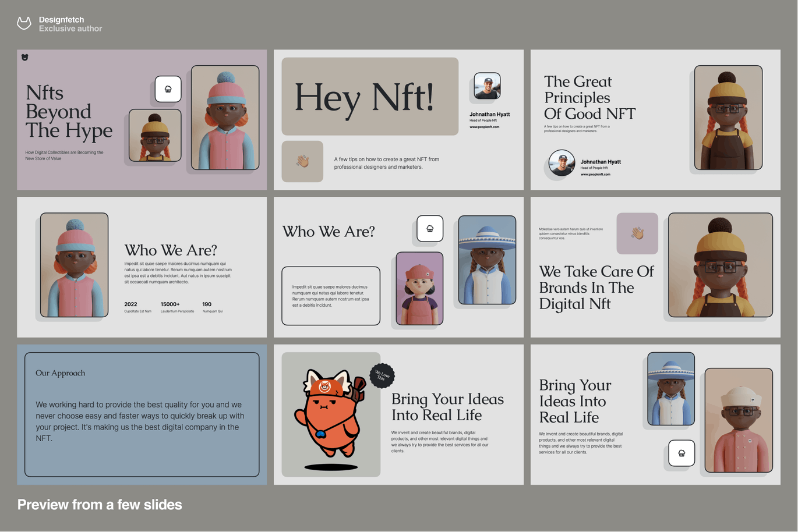Click the Hey Nft! title banner
Image resolution: width=798 pixels, height=532 pixels.
coord(370,97)
